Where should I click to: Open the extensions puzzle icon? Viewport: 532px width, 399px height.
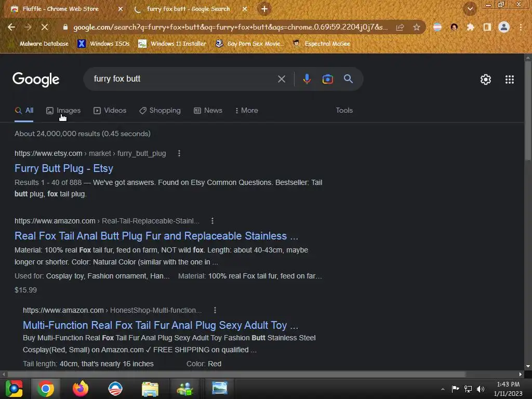click(470, 27)
